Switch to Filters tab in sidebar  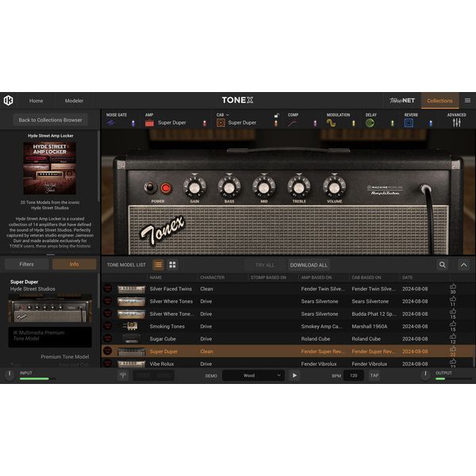pyautogui.click(x=27, y=264)
